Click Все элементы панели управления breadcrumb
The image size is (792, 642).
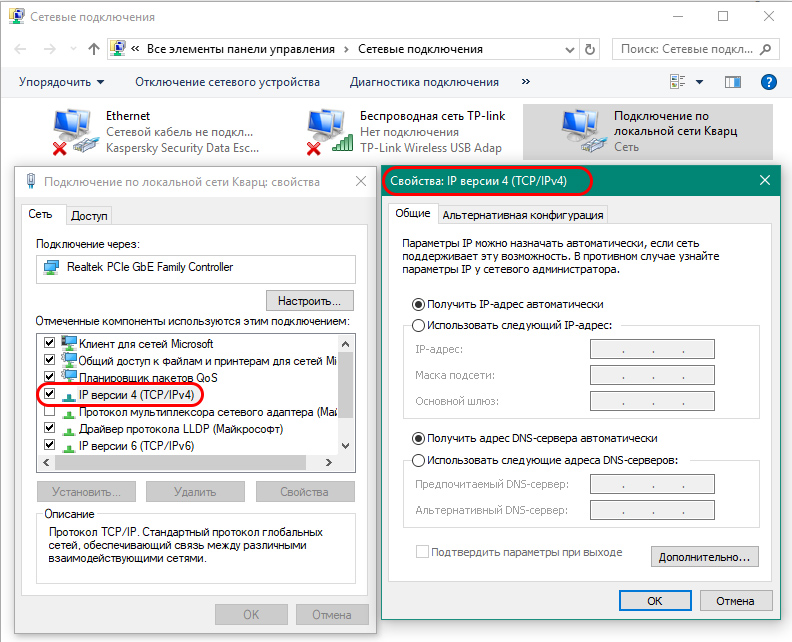click(x=241, y=49)
